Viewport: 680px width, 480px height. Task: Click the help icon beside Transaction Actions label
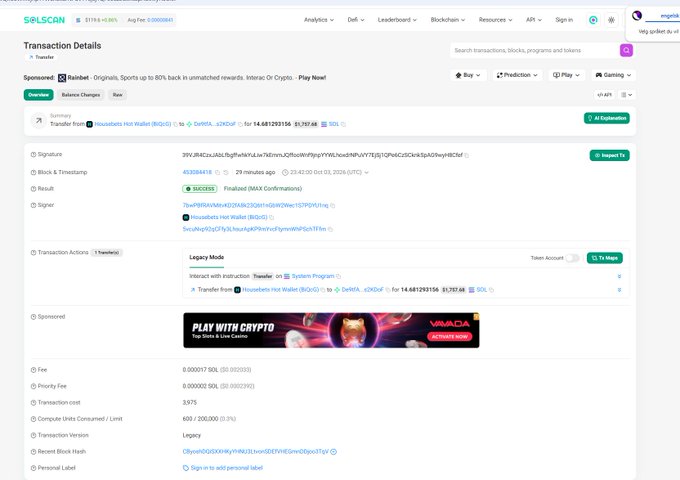33,253
